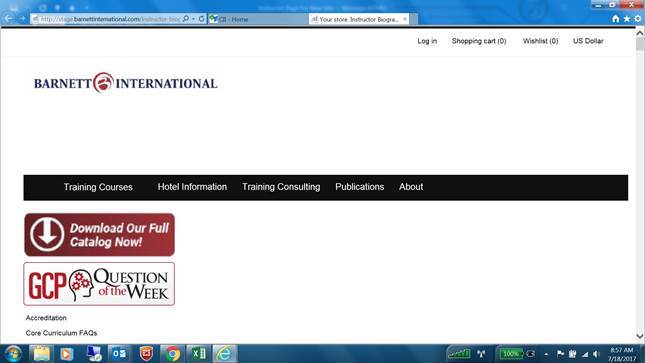645x363 pixels.
Task: Click the page scrollbar down arrow
Action: [640, 336]
